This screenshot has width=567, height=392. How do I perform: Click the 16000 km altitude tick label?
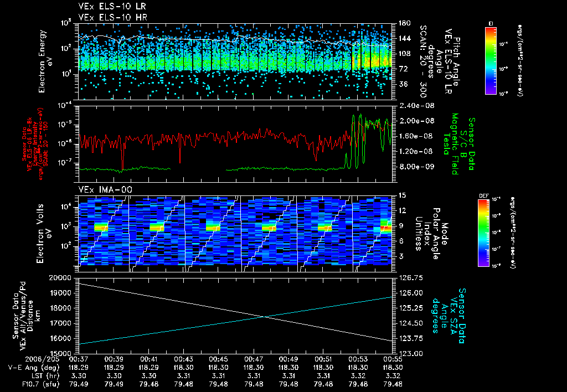(x=60, y=338)
